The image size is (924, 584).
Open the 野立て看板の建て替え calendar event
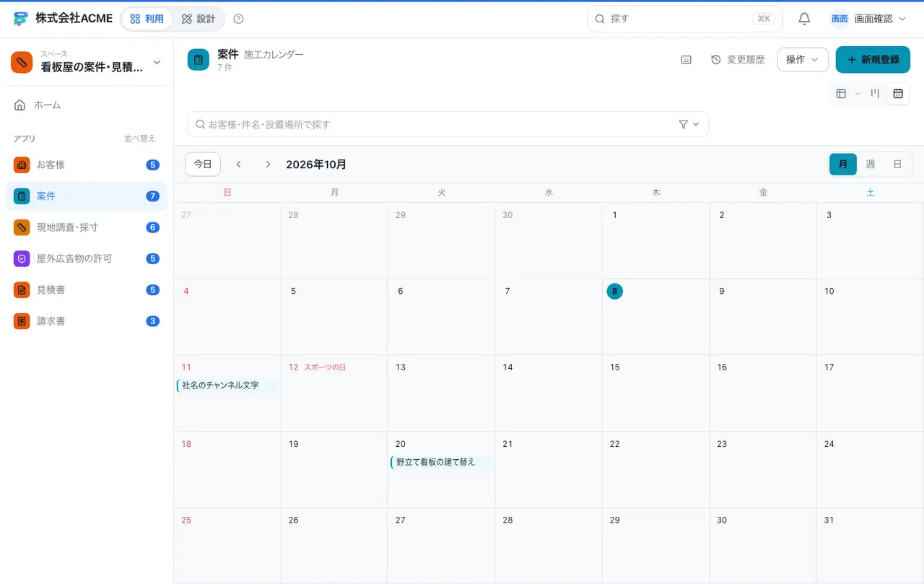click(x=442, y=462)
